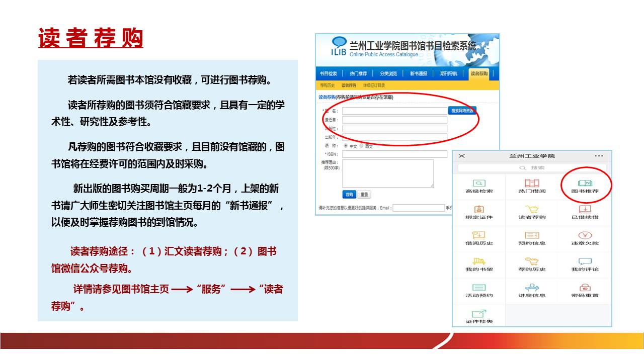
Task: Tap the 热门借阅 popular loans icon
Action: 532,184
